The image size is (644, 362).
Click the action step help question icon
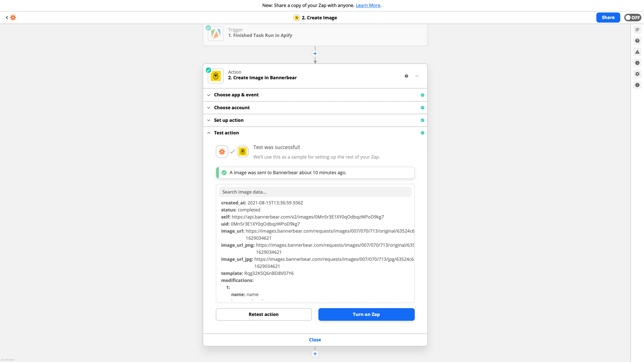coord(406,76)
